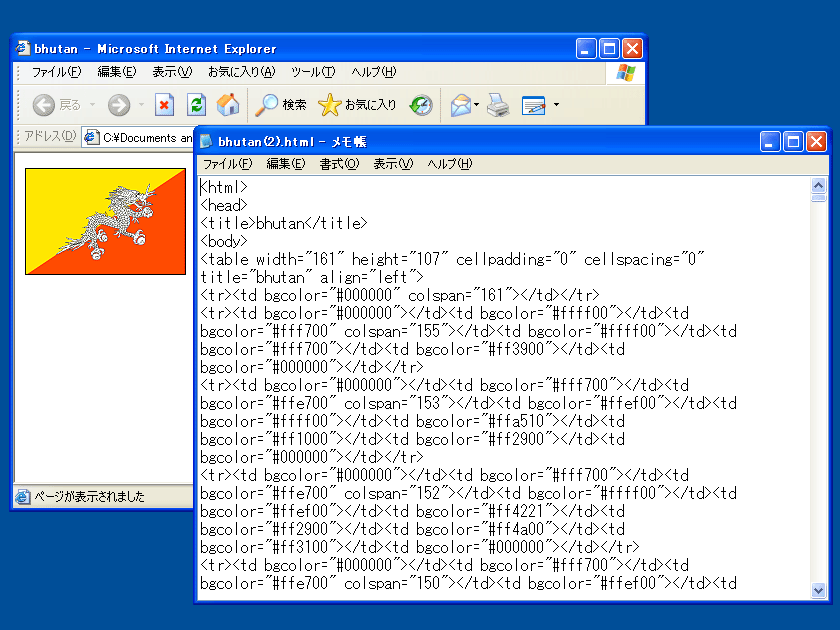
Task: Click the IE page icon in address bar
Action: pos(92,137)
